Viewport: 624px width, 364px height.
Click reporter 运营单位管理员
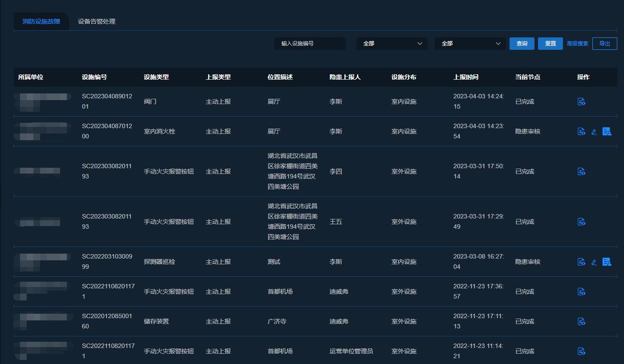coord(351,351)
